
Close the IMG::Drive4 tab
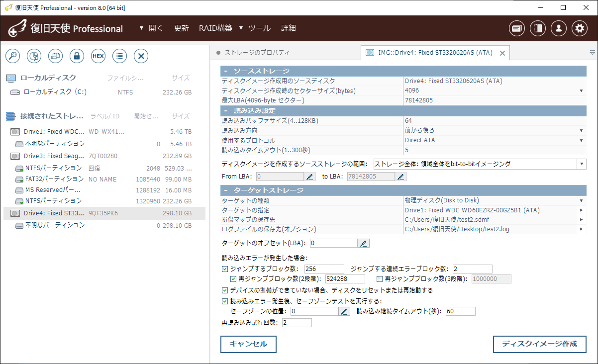(x=502, y=53)
